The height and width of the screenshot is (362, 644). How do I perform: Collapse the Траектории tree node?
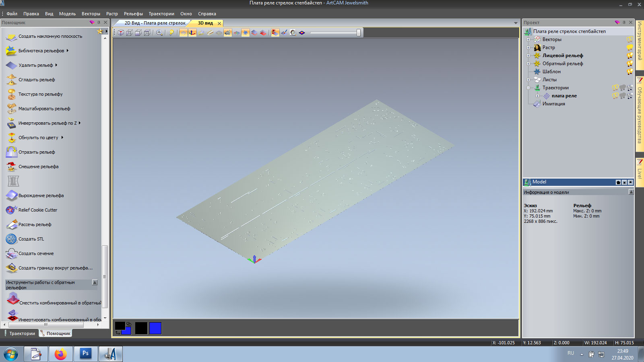(x=528, y=88)
